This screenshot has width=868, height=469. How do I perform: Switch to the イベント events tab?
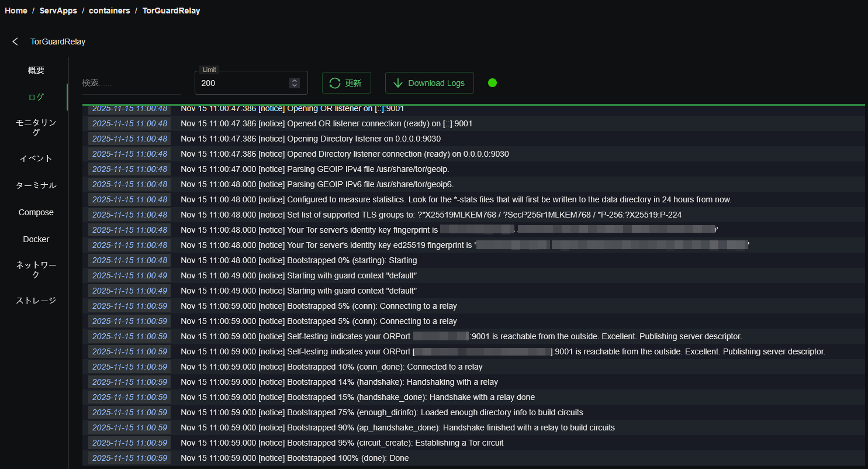pos(36,158)
